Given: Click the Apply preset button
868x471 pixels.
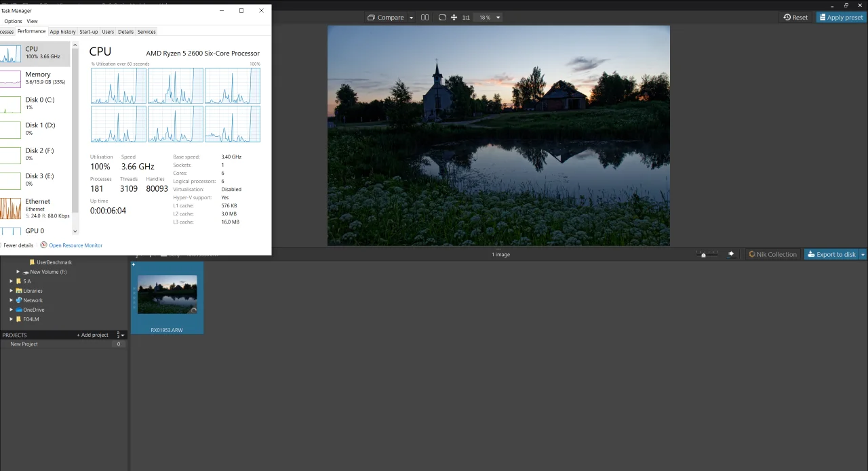Looking at the screenshot, I should point(841,18).
